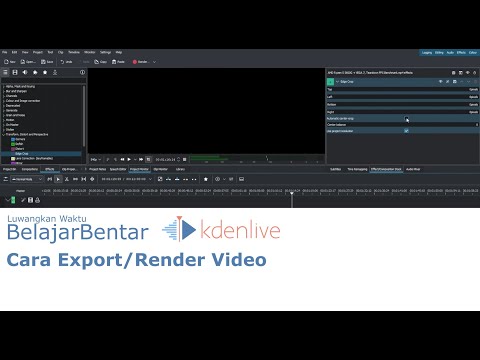This screenshot has width=480, height=360.
Task: Show main effects list icon in Effects panel
Action: pyautogui.click(x=5, y=72)
